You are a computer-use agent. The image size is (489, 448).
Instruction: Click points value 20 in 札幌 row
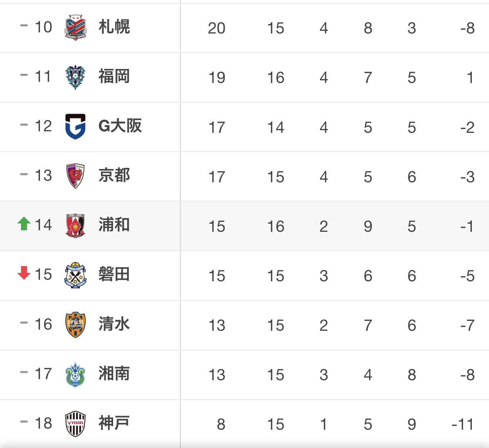(x=217, y=28)
